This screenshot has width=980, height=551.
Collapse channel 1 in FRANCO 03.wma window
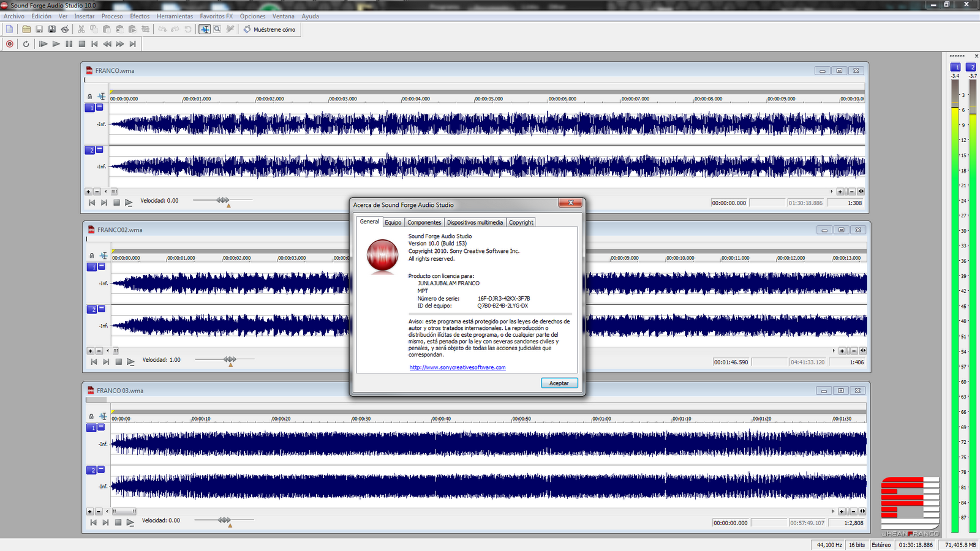(101, 427)
